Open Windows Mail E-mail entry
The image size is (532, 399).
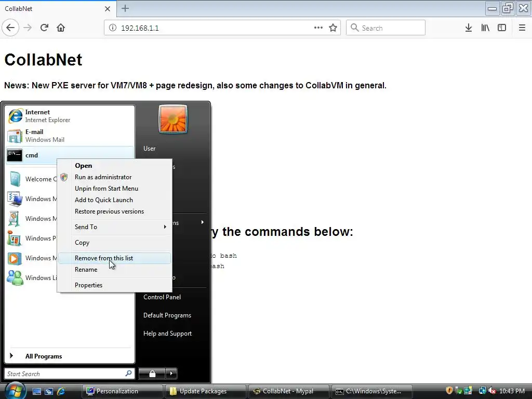[70, 136]
